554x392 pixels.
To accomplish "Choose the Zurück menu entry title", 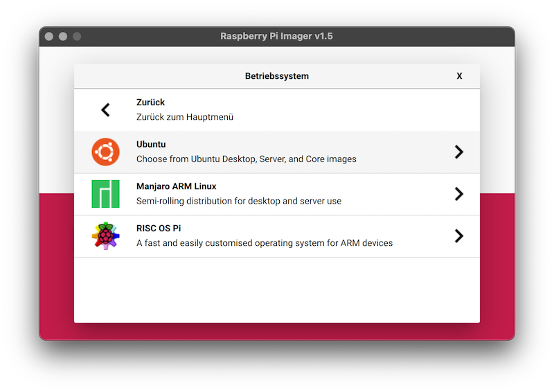I will pyautogui.click(x=150, y=102).
